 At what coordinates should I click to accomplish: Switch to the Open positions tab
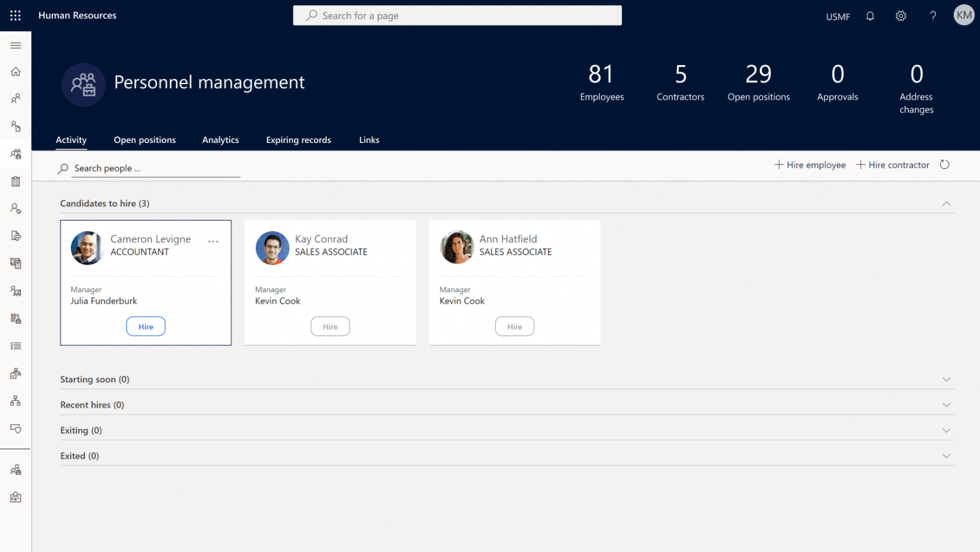pos(145,140)
